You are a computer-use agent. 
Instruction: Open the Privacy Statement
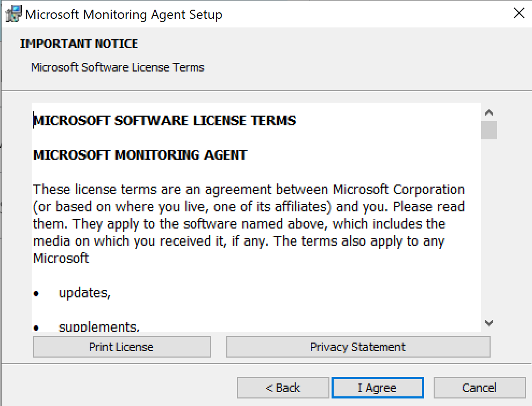[x=358, y=347]
